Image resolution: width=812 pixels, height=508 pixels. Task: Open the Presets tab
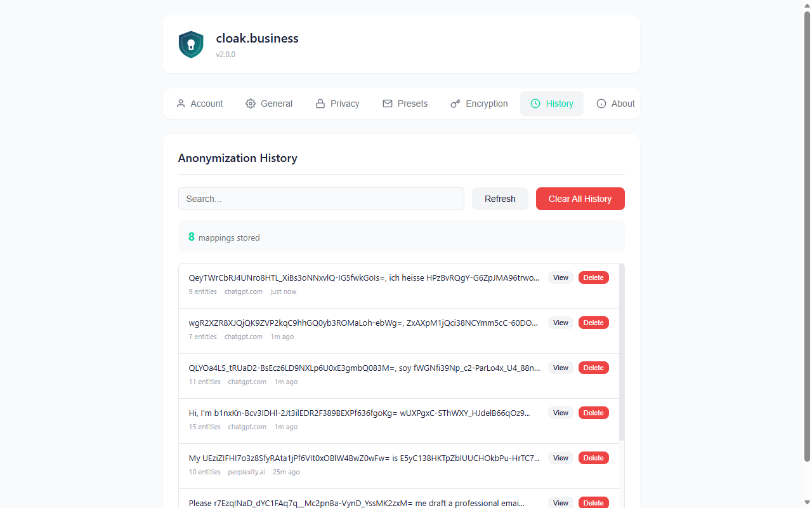click(x=405, y=104)
